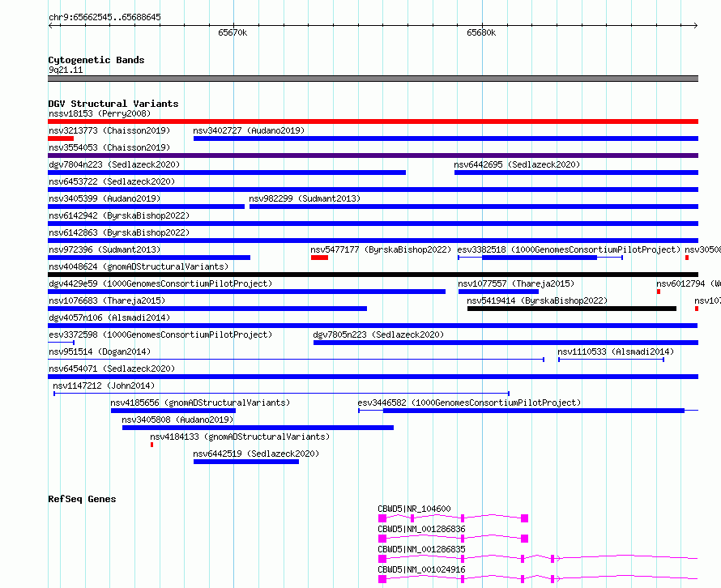Click the first exon of CBWD5 NR_104600
The height and width of the screenshot is (588, 721).
382,518
